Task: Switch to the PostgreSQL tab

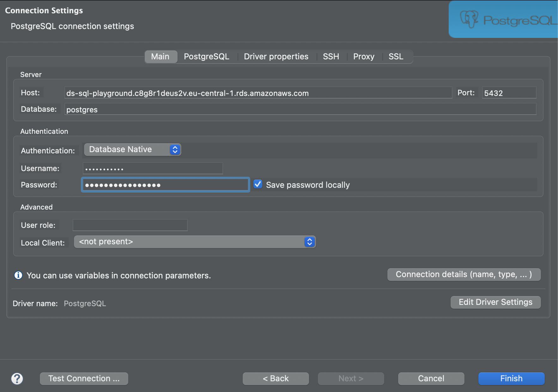Action: (x=206, y=56)
